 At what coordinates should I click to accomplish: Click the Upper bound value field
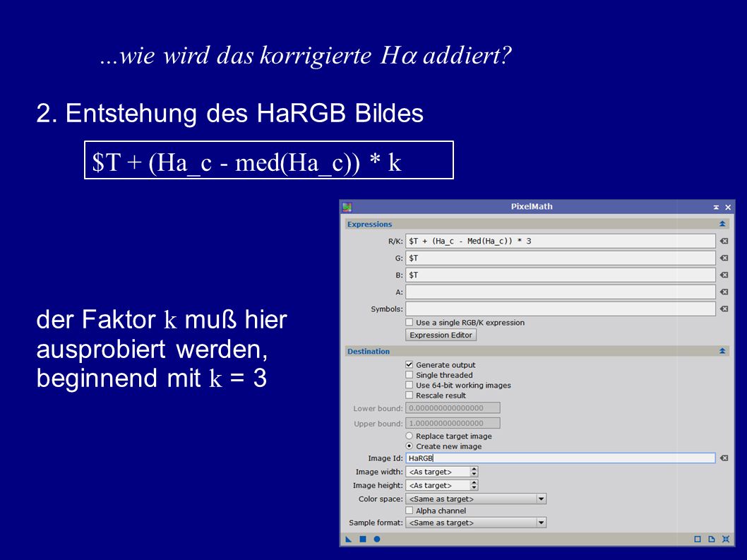pos(453,423)
